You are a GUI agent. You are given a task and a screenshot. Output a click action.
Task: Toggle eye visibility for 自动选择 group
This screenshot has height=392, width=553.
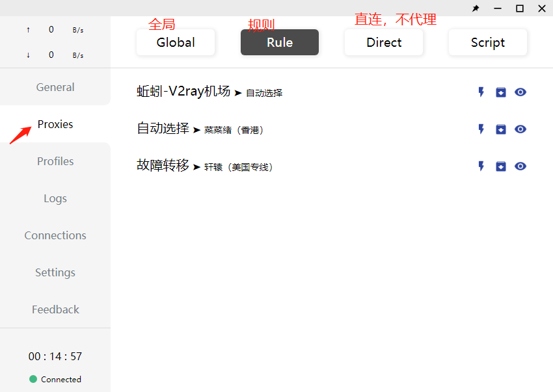[520, 129]
